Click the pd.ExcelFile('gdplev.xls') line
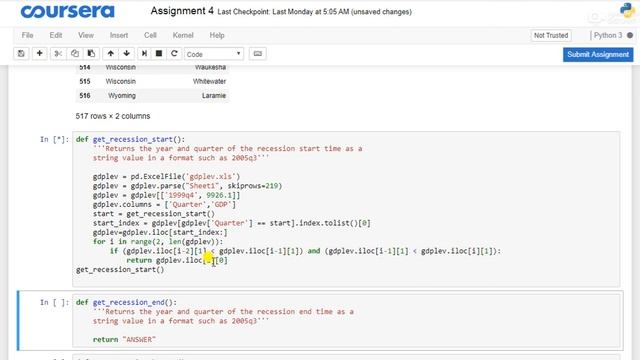Viewport: 640px width, 360px height. click(x=167, y=177)
